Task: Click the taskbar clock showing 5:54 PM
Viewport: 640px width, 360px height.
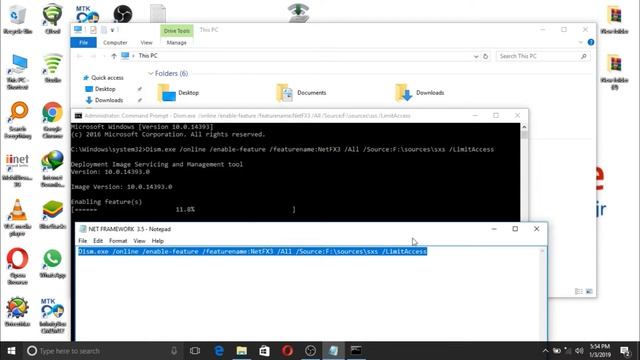Action: [600, 351]
